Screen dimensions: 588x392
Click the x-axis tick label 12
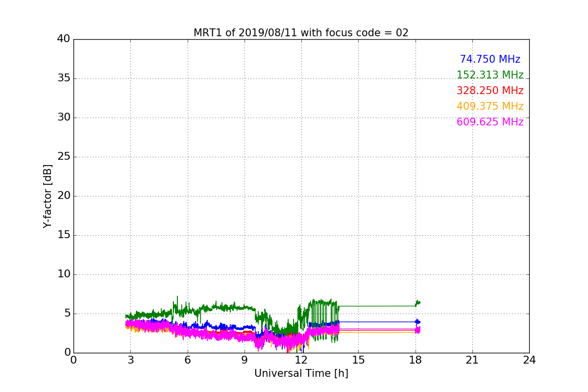[x=301, y=360]
